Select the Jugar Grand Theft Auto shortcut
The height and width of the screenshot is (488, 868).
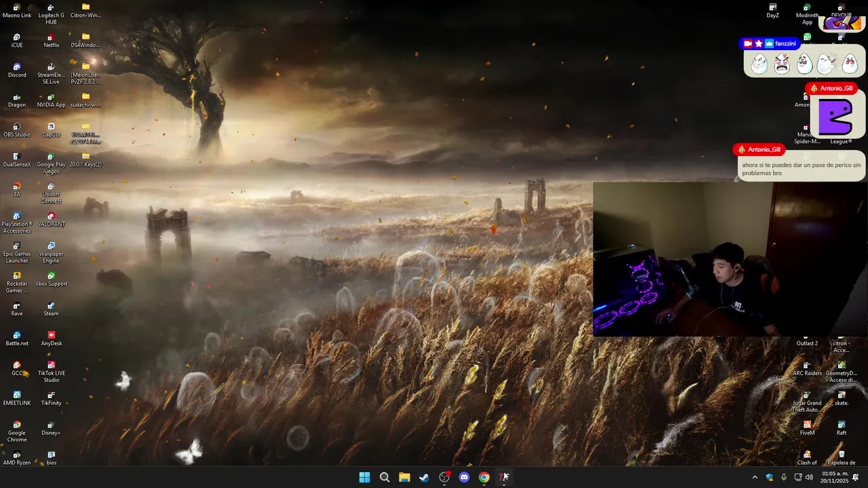click(807, 402)
